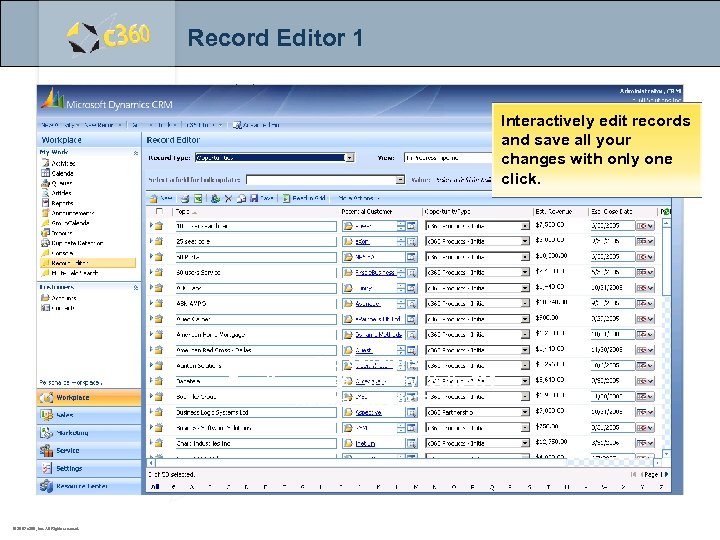Open the More Actions menu

pyautogui.click(x=359, y=198)
